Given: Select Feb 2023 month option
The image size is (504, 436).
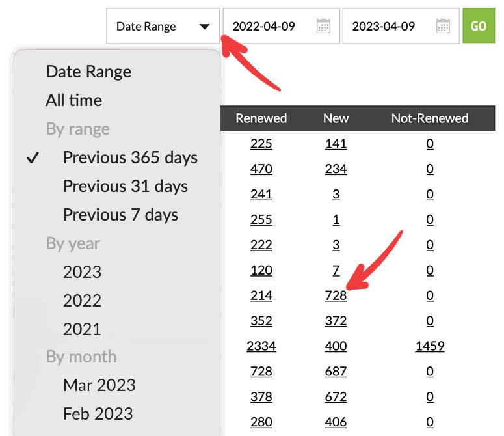Looking at the screenshot, I should point(98,414).
